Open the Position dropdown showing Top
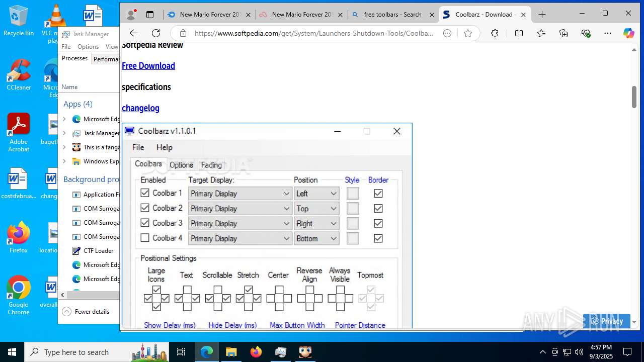644x362 pixels. [316, 209]
